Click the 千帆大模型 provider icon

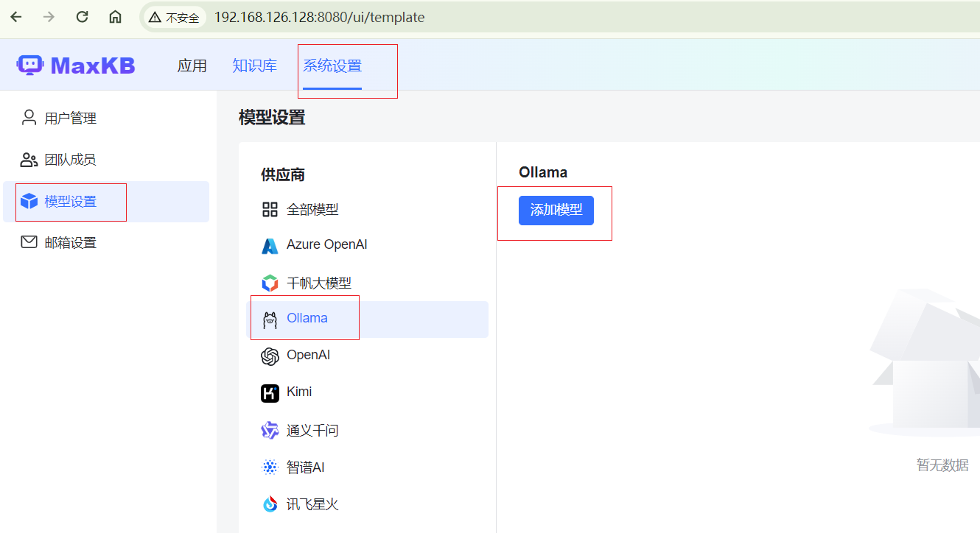[270, 282]
